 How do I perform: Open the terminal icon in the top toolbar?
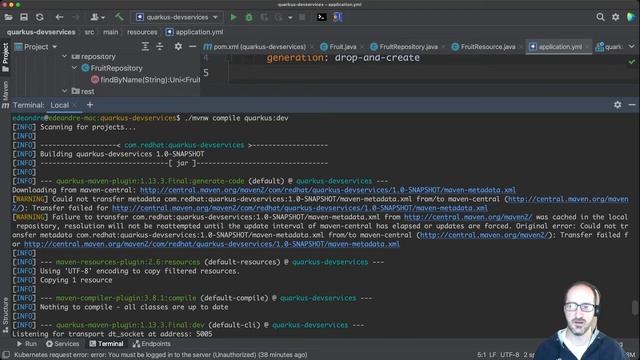[x=322, y=17]
